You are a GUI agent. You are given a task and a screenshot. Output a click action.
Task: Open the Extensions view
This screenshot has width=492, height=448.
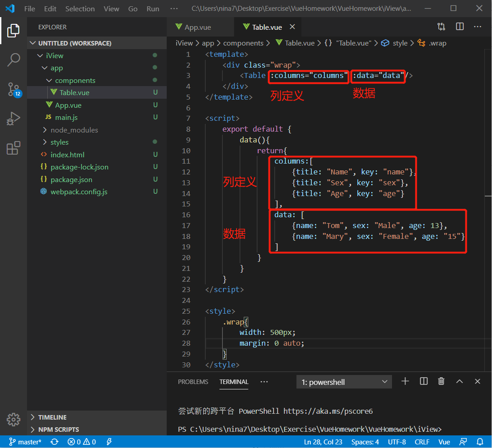pyautogui.click(x=13, y=147)
